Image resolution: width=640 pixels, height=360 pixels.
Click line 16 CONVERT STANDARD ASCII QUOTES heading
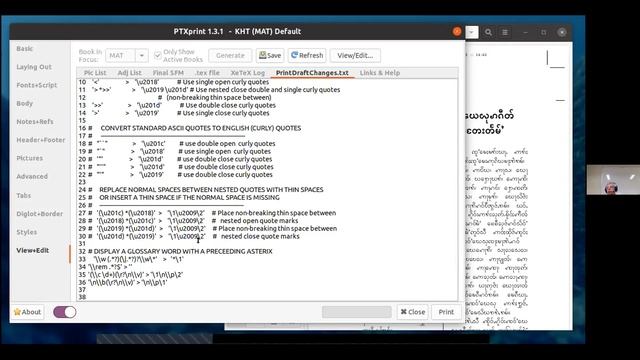[x=200, y=128]
